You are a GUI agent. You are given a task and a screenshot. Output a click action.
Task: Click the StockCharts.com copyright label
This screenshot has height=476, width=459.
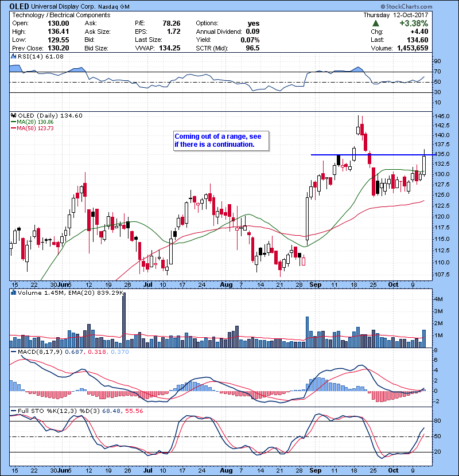point(406,6)
